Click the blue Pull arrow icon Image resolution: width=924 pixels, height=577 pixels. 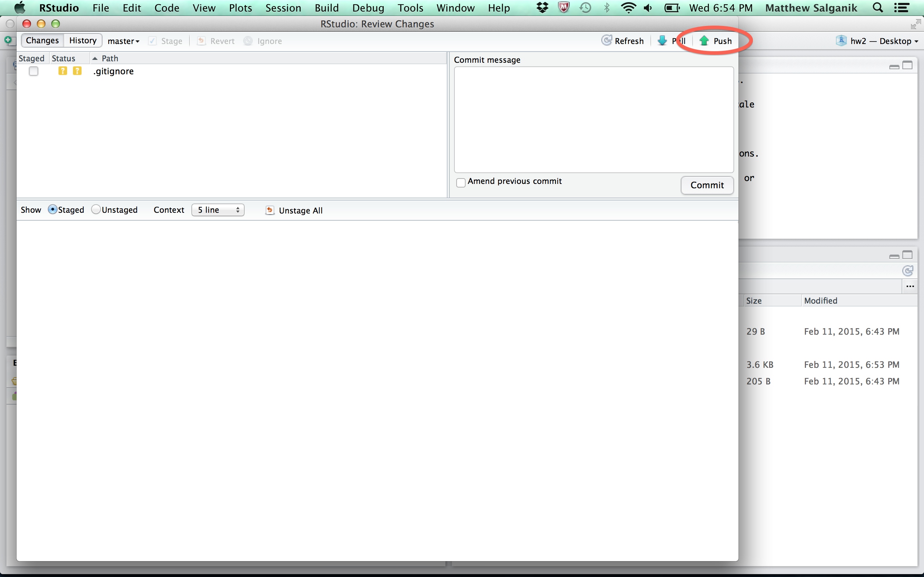662,41
